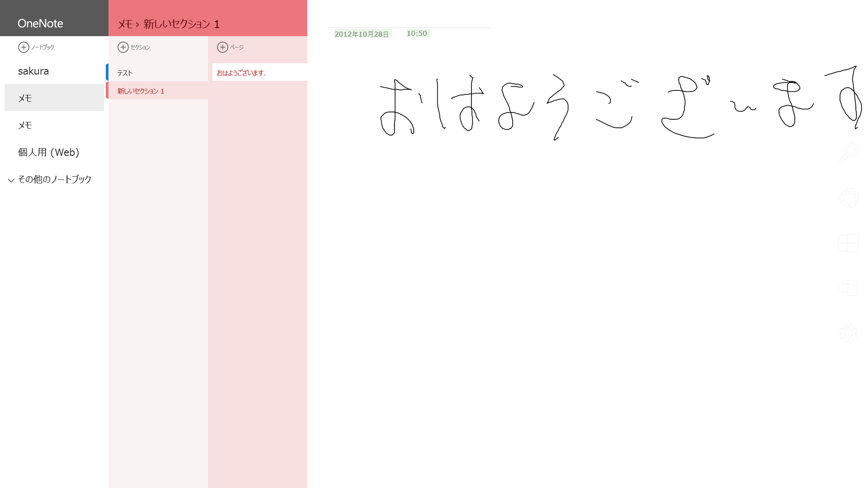Screen dimensions: 868x488
Task: Open the Windows Start charm icon
Action: tap(849, 243)
